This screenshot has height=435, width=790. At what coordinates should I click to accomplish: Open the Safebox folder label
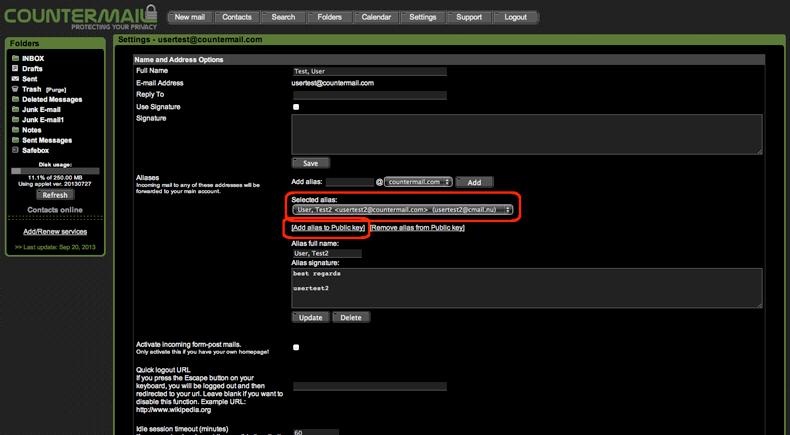point(36,150)
